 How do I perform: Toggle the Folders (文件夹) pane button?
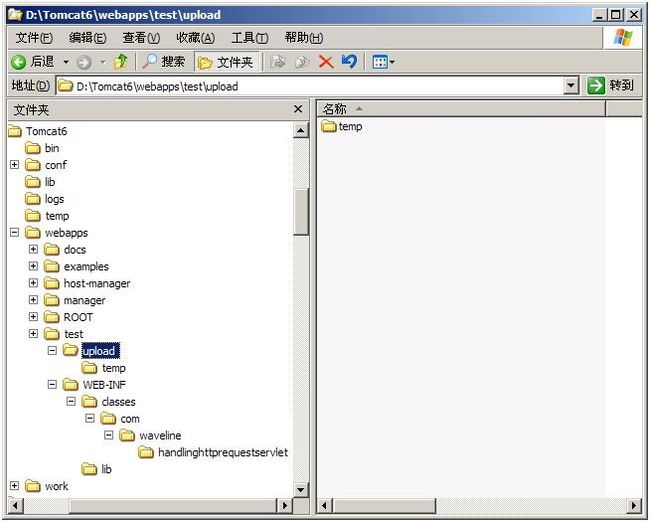click(227, 62)
